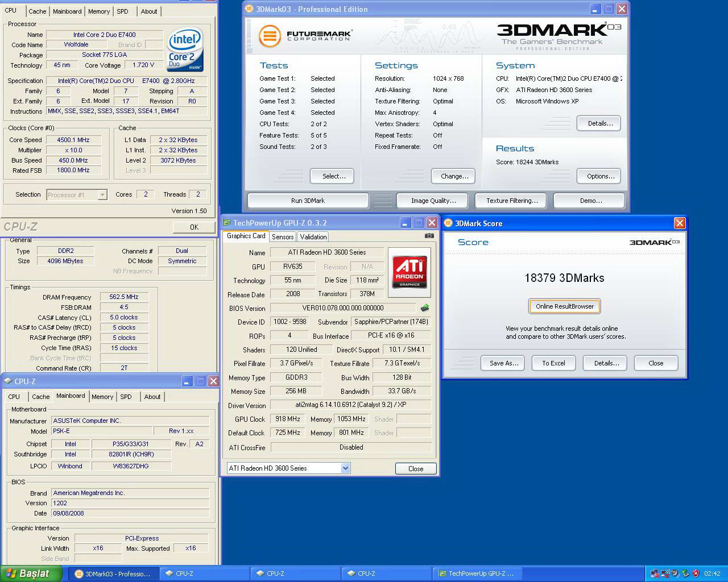Click Change button under Settings

point(454,176)
